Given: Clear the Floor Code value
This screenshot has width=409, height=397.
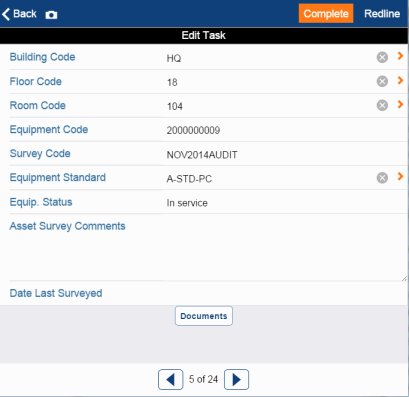Looking at the screenshot, I should pos(382,81).
